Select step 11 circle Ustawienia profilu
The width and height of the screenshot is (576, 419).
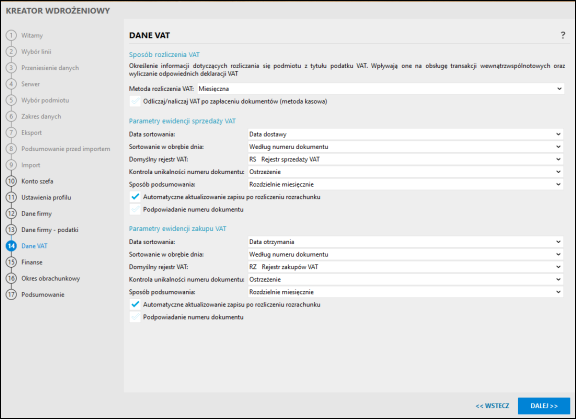[x=11, y=197]
